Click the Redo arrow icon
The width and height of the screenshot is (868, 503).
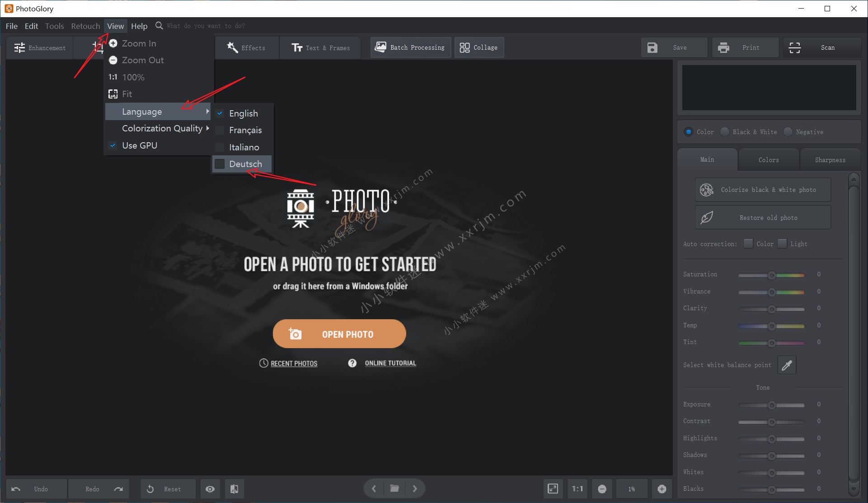[x=118, y=489]
